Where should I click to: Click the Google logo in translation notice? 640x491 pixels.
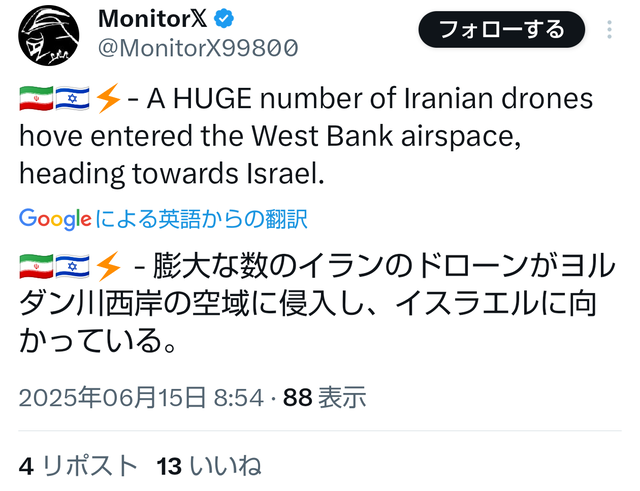pos(55,219)
